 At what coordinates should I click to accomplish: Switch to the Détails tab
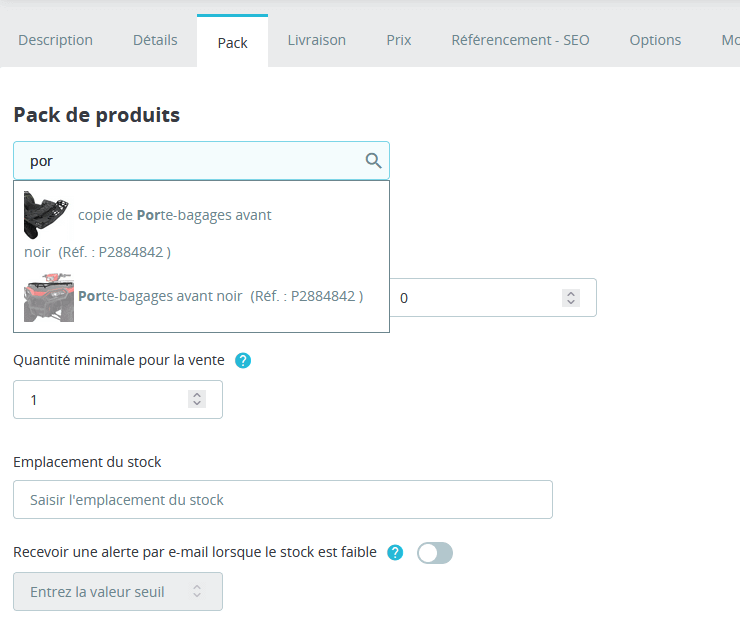[155, 40]
